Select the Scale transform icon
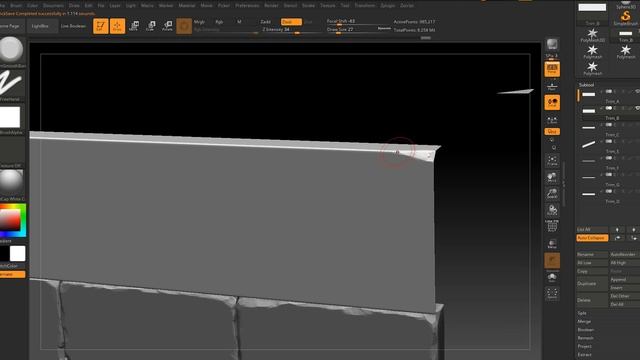This screenshot has width=640, height=360. pos(151,26)
